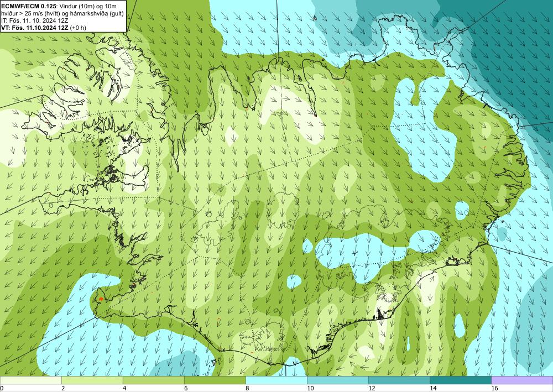Click the legend label "16"
The image size is (553, 392).
tap(495, 388)
